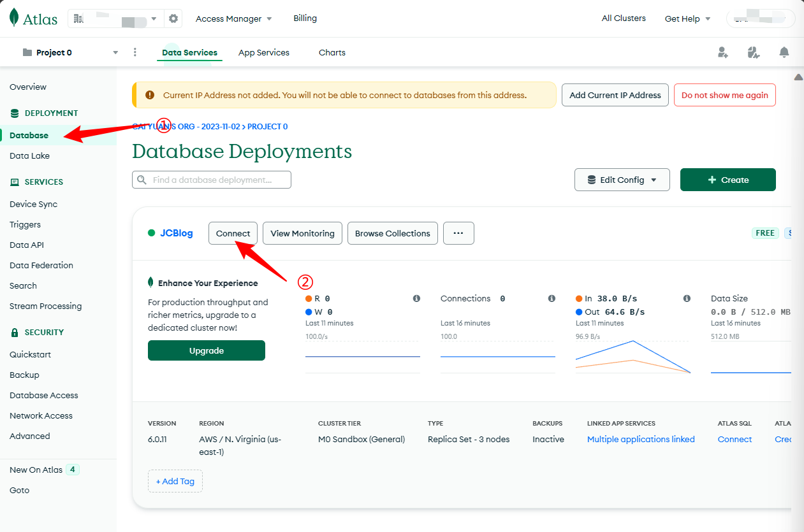The height and width of the screenshot is (532, 804).
Task: Click Connect button for JCBlog cluster
Action: tap(233, 233)
